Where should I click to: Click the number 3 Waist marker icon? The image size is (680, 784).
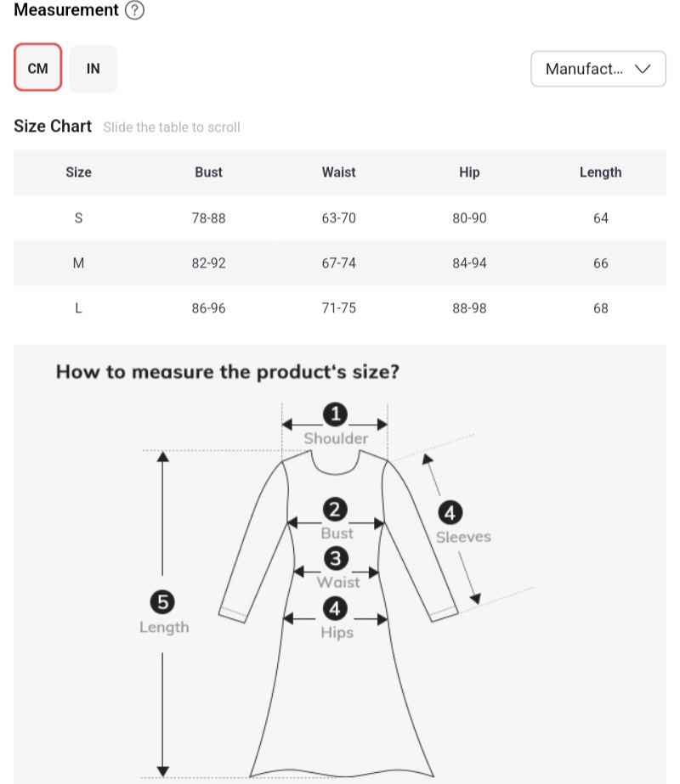coord(337,559)
